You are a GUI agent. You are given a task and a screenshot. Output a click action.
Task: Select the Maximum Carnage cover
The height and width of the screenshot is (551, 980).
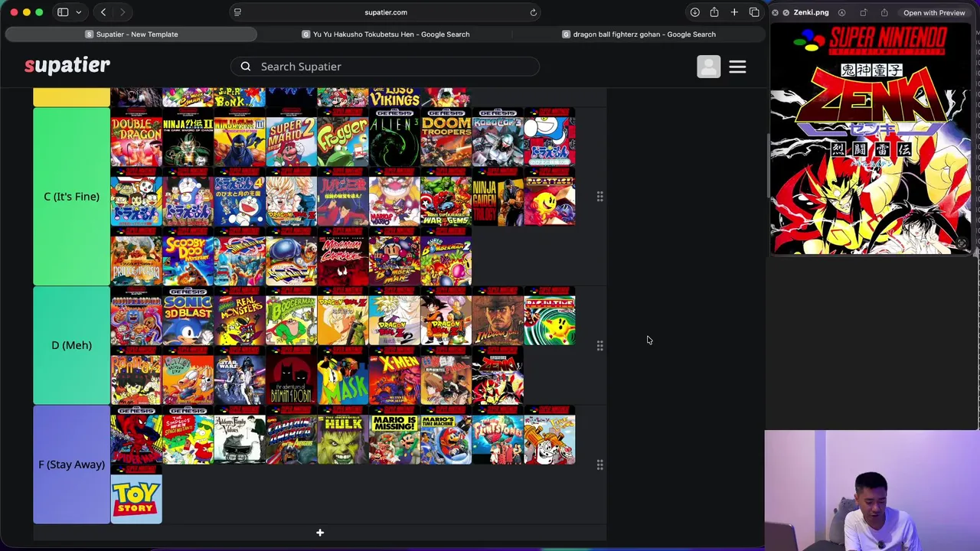tap(343, 256)
